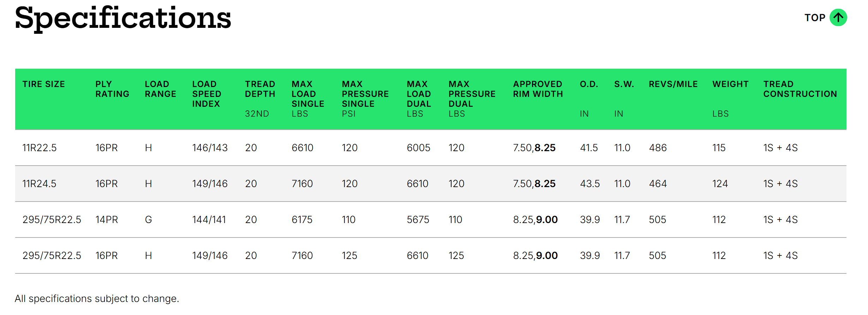Click the TOP link text

coord(815,18)
